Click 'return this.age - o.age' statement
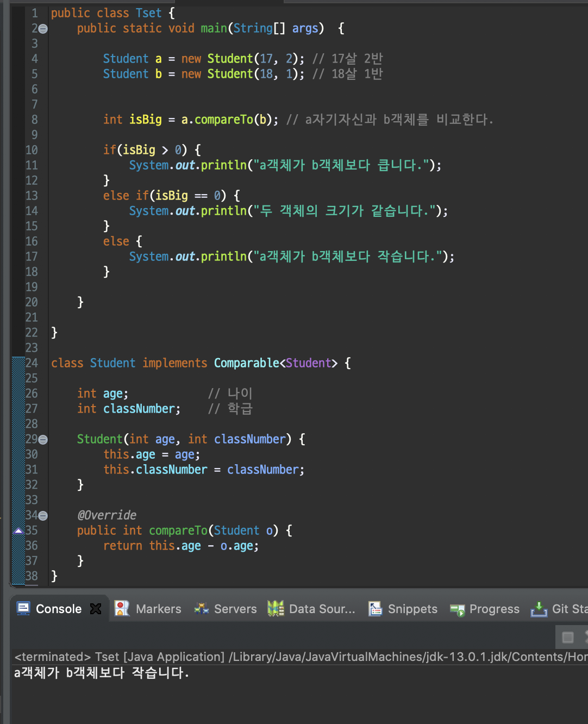The width and height of the screenshot is (588, 724). tap(181, 546)
